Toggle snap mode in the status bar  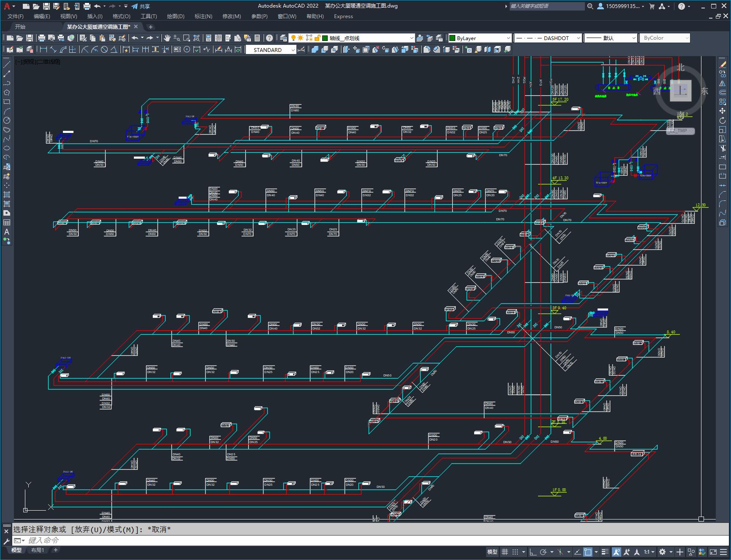[x=515, y=552]
